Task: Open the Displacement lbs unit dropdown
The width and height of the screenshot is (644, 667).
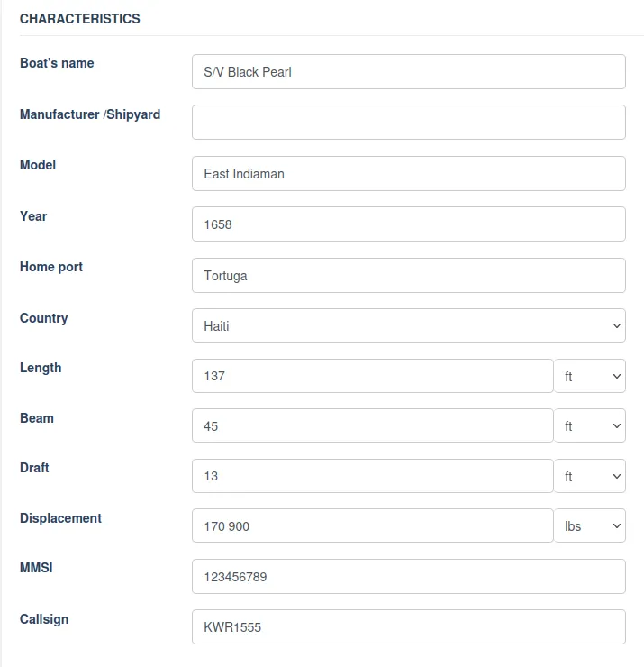Action: pos(590,525)
